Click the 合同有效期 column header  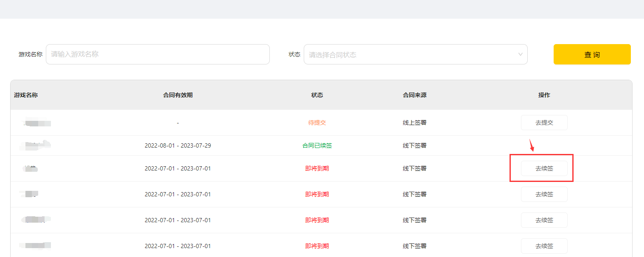pos(178,95)
